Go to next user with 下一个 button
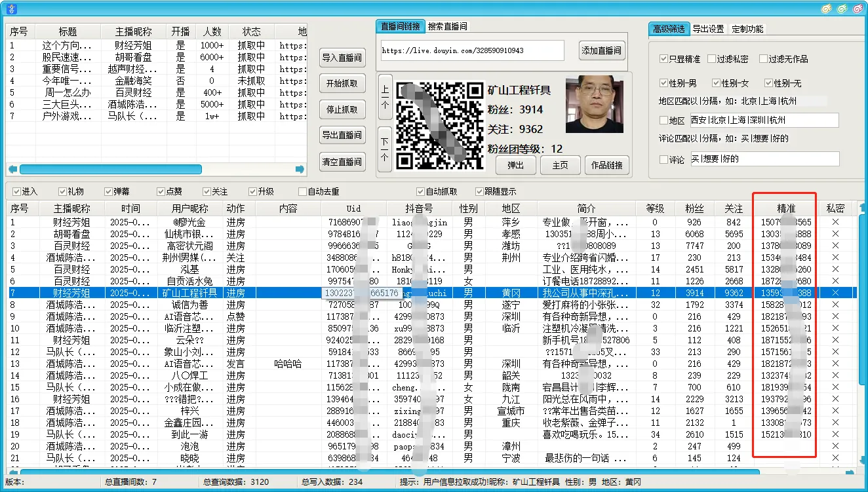868x492 pixels. [x=385, y=149]
